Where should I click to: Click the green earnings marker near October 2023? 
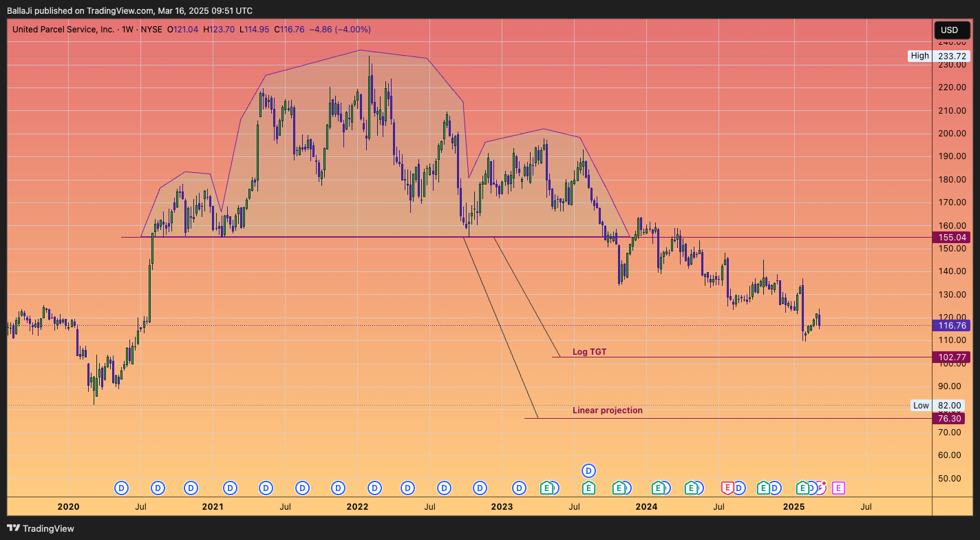pyautogui.click(x=619, y=488)
